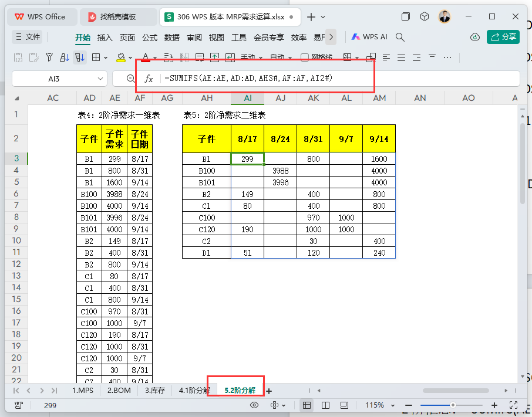Apply the red font color
Screen dimensions: 532x417
pos(146,57)
